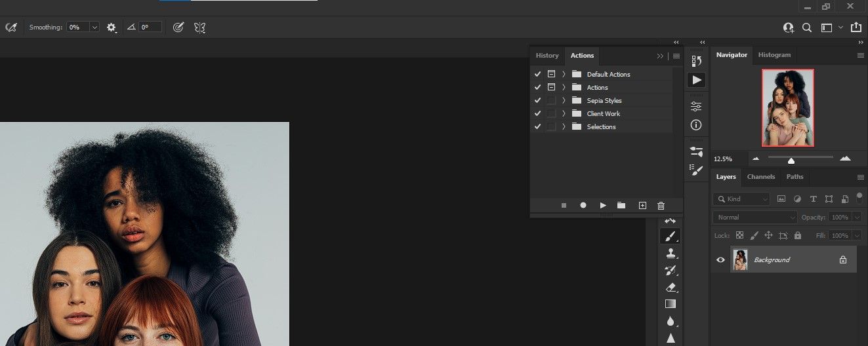Lock layer position with move icon
This screenshot has width=868, height=346.
click(768, 235)
